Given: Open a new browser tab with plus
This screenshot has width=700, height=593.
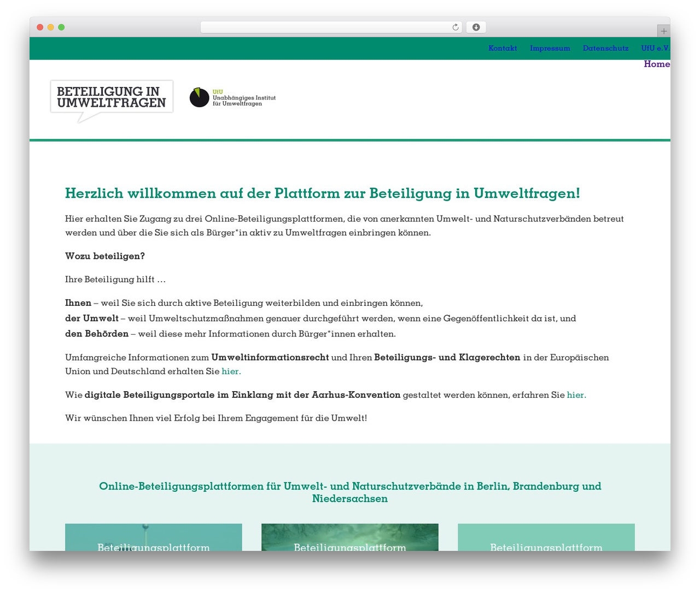Looking at the screenshot, I should (x=663, y=31).
